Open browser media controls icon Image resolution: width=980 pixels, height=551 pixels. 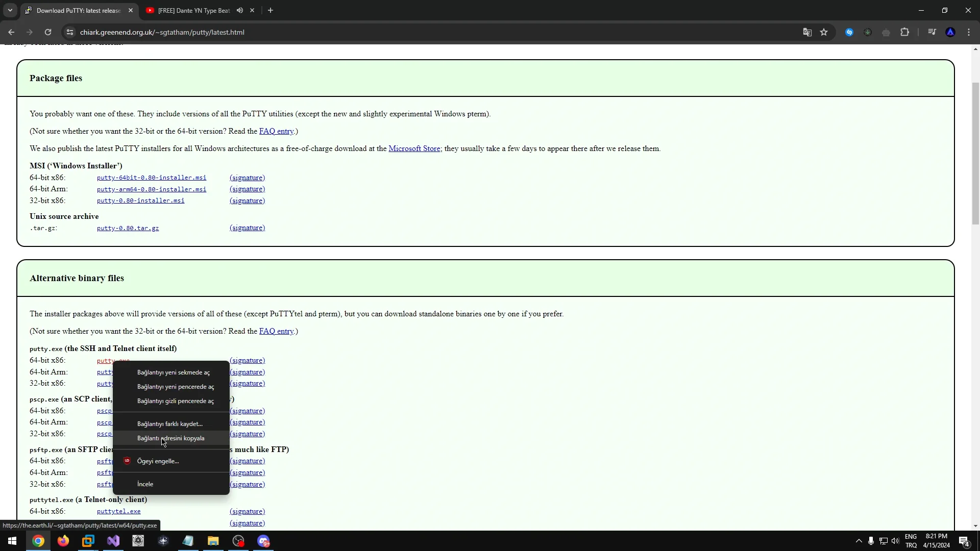[932, 32]
